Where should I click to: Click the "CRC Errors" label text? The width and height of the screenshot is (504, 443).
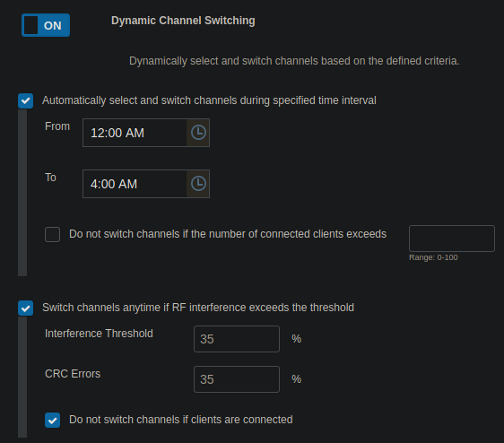point(73,374)
